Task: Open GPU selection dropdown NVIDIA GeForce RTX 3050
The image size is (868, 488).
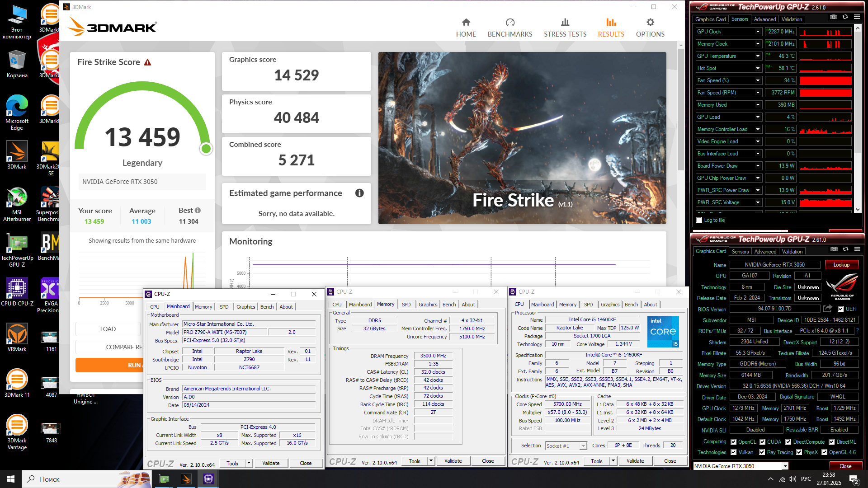Action: click(x=741, y=466)
